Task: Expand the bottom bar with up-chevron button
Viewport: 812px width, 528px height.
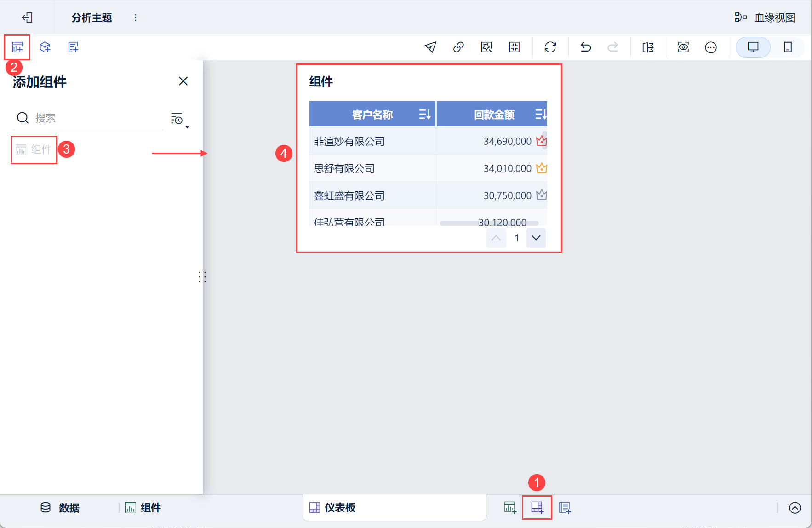Action: (x=795, y=508)
